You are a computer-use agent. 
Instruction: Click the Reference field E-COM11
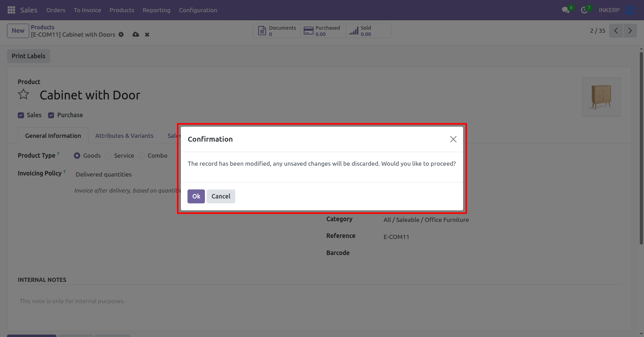coord(397,237)
